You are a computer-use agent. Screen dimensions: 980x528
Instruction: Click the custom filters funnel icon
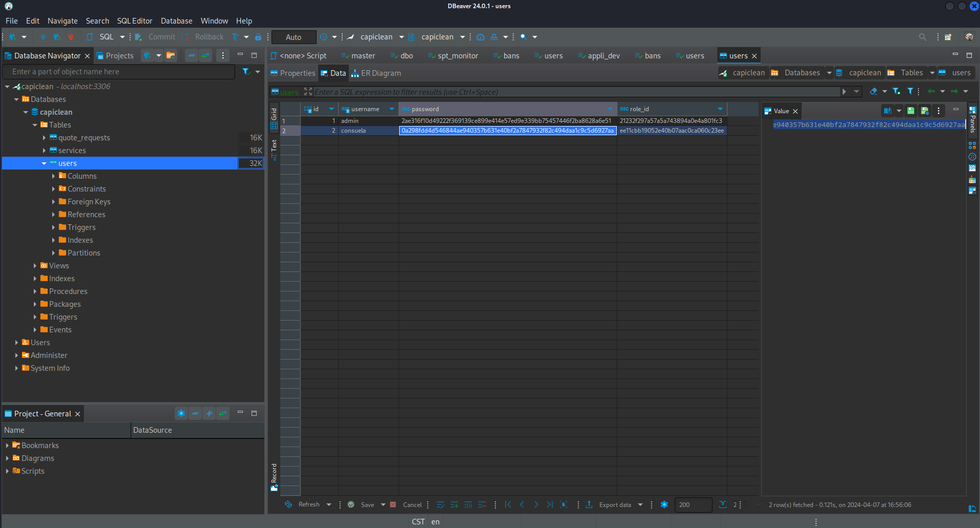point(910,91)
